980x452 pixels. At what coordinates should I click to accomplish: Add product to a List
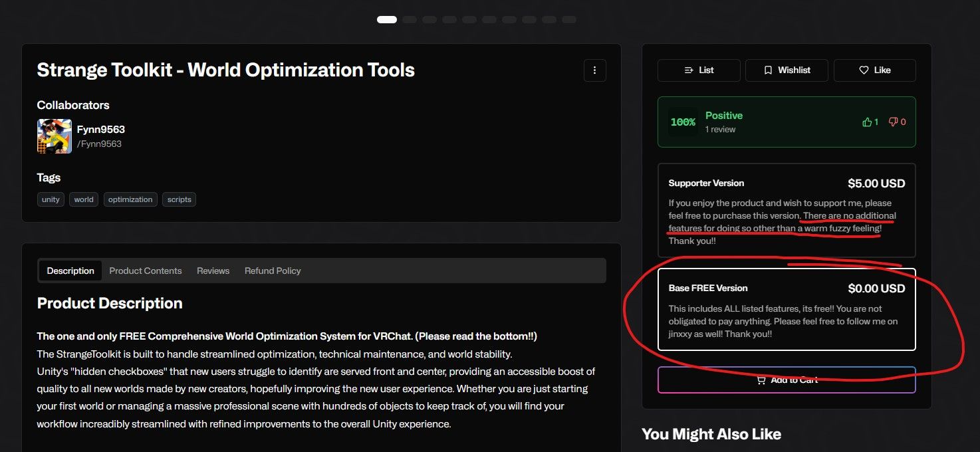tap(699, 70)
